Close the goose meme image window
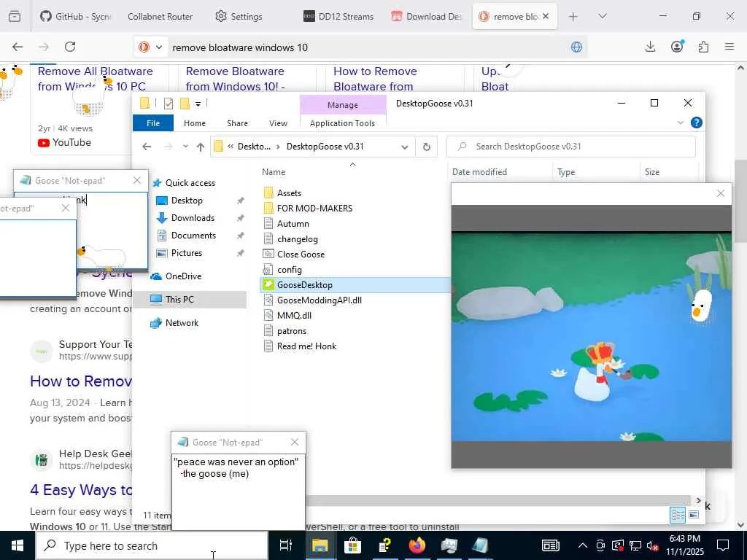The height and width of the screenshot is (560, 747). click(720, 193)
